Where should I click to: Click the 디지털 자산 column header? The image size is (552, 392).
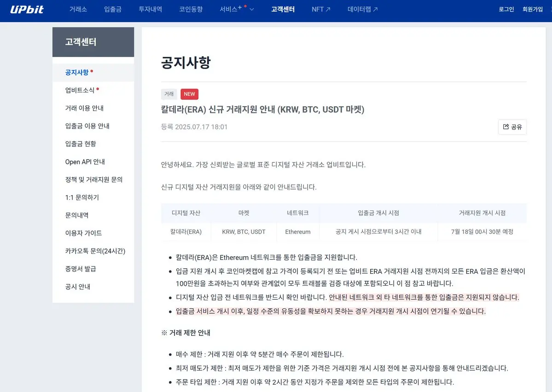186,213
